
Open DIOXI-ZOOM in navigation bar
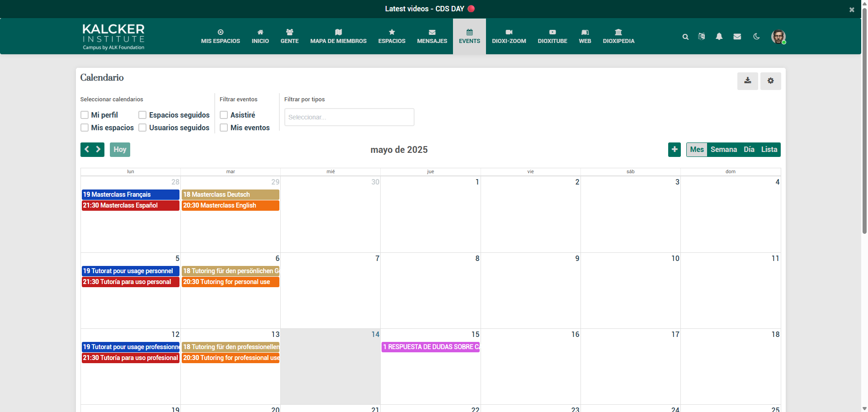click(x=509, y=37)
